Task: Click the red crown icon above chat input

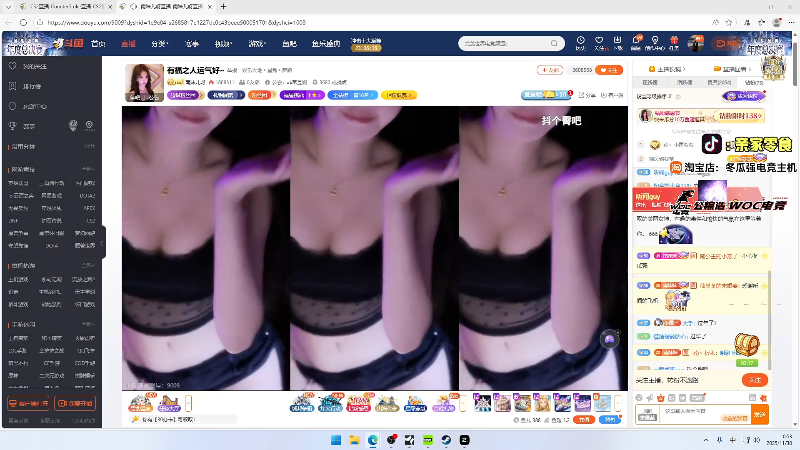Action: coord(661,397)
